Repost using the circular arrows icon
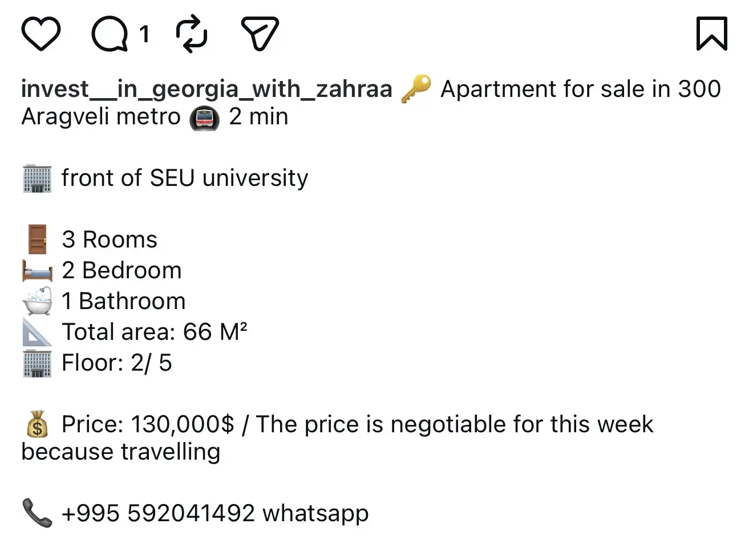Viewport: 753px width, 560px height. tap(192, 34)
